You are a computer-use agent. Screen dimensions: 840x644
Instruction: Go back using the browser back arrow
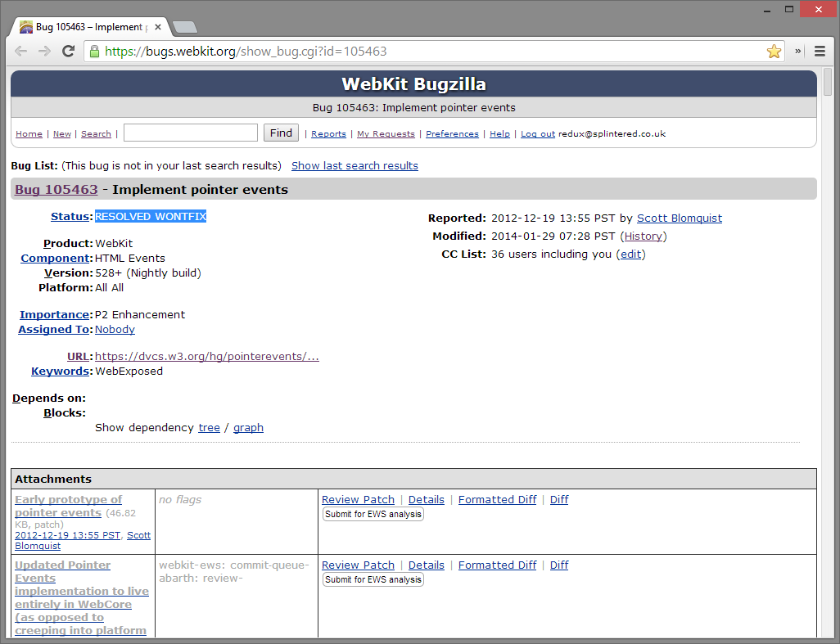click(21, 52)
